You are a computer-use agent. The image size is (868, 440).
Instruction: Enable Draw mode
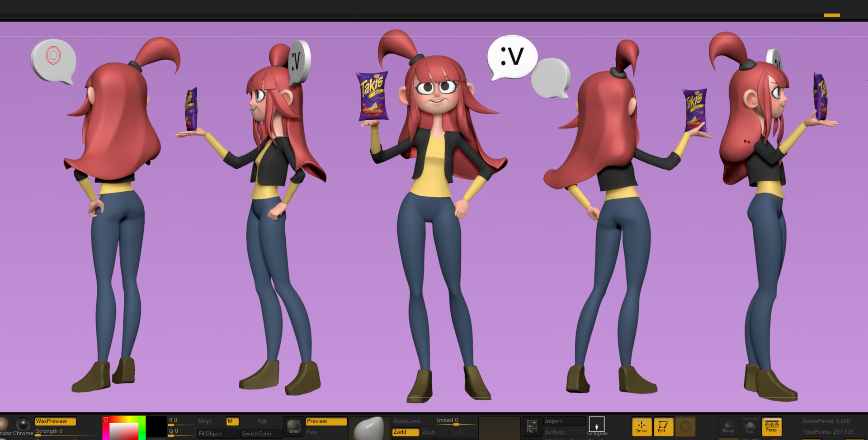pyautogui.click(x=642, y=427)
